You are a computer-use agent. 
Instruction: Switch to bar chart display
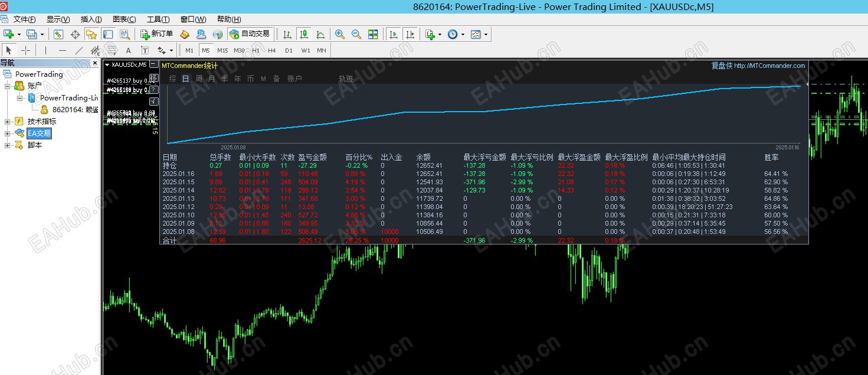pos(287,34)
